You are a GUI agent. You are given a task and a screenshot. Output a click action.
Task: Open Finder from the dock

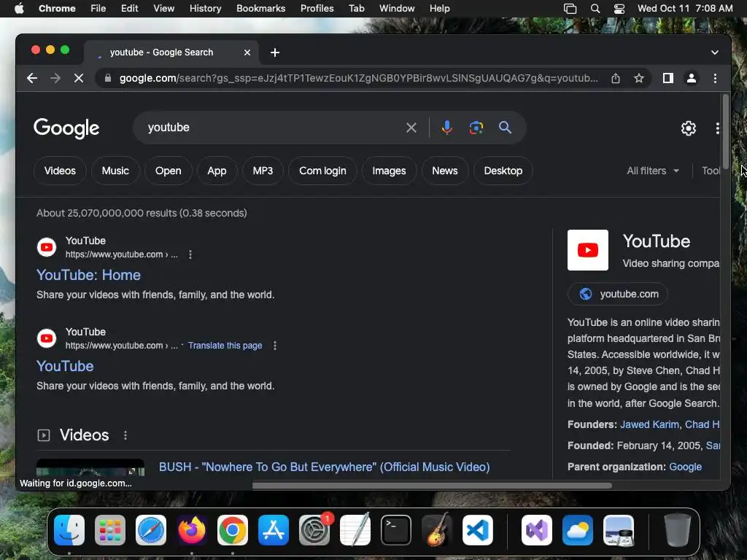tap(69, 529)
